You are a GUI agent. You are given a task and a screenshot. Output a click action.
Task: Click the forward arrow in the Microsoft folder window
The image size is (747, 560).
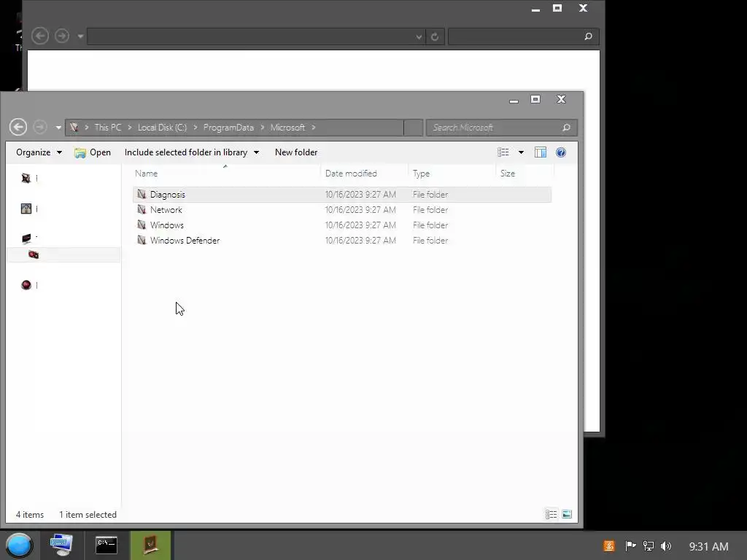pos(41,127)
